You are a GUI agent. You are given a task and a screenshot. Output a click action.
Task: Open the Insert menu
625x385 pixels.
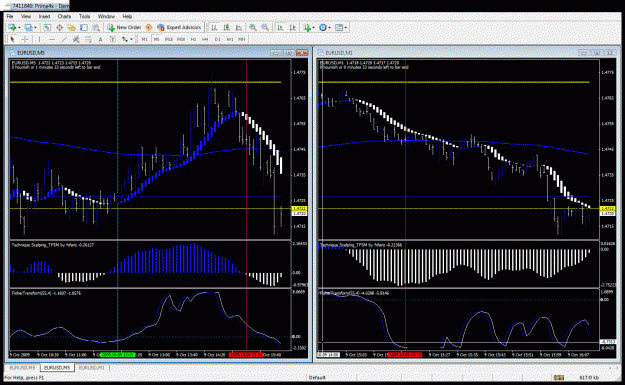tap(44, 16)
